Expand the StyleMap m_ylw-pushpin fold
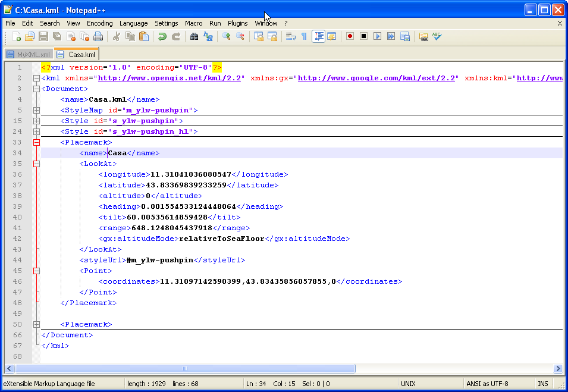 coord(36,110)
